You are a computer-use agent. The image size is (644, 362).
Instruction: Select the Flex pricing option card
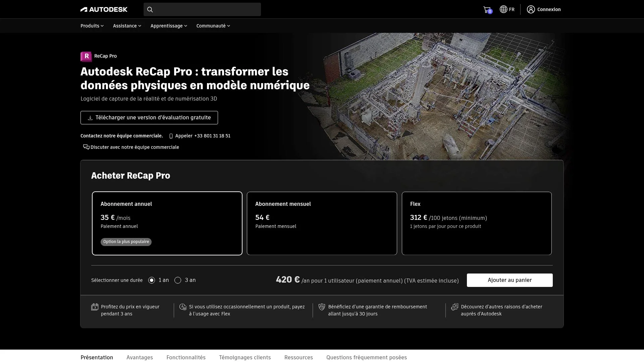pos(476,223)
